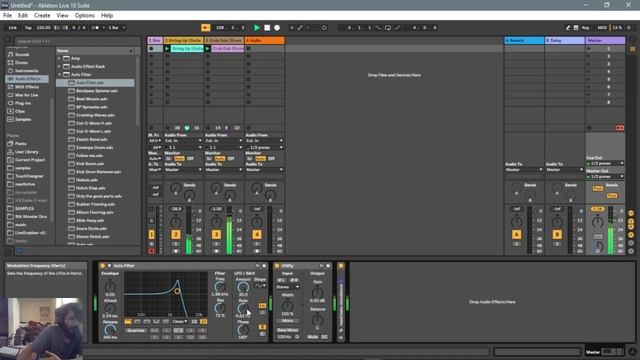Open Packs in browser Places
640x360 pixels.
(21, 144)
